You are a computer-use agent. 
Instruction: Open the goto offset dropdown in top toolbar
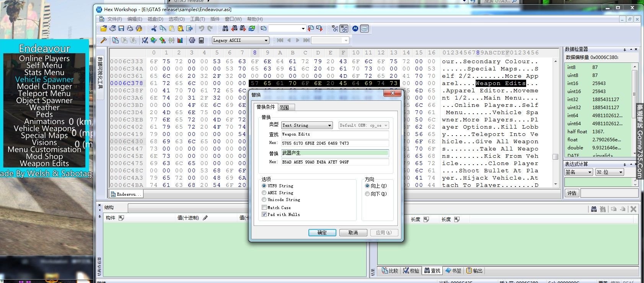(x=303, y=28)
